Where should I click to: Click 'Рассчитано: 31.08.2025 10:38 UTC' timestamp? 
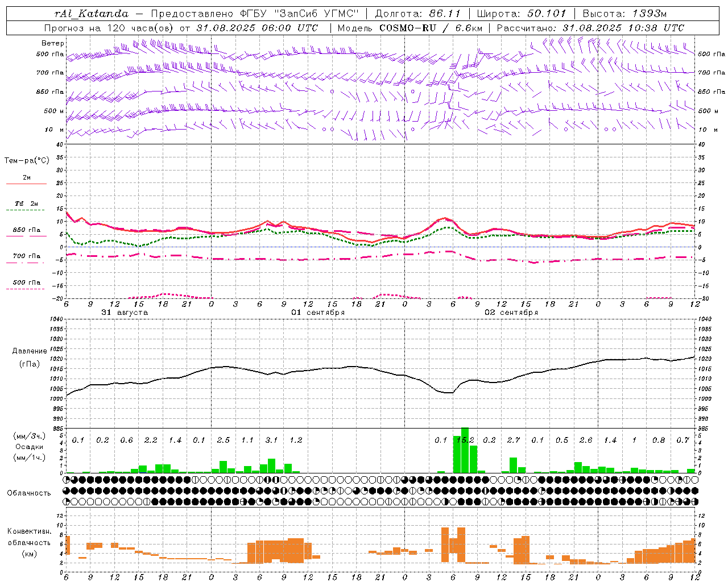coord(590,28)
